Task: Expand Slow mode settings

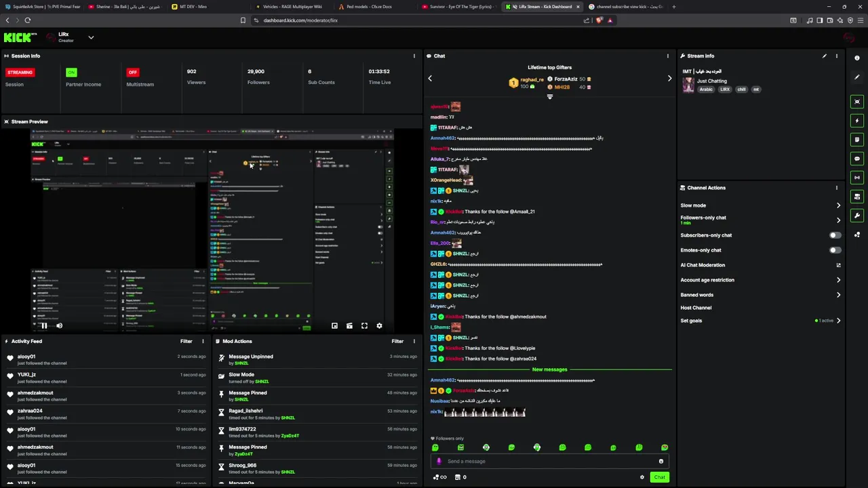Action: 838,205
